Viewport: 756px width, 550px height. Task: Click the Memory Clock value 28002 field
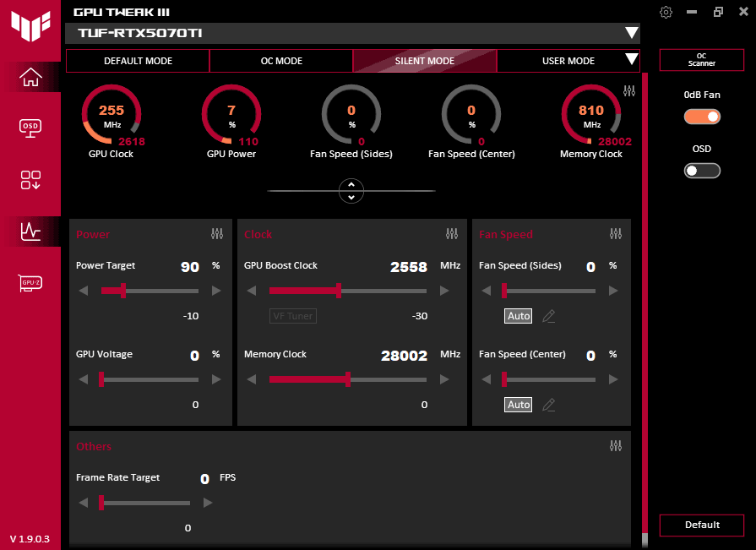404,355
